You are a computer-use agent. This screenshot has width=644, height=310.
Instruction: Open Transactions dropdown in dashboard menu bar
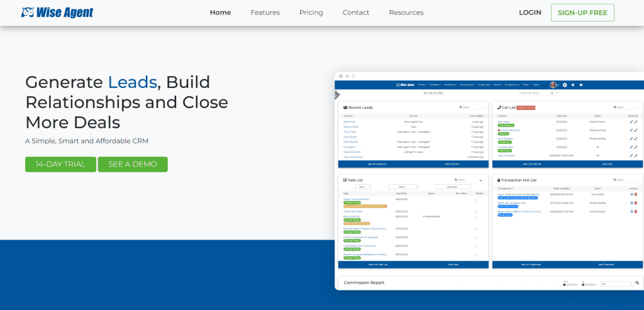tap(467, 85)
